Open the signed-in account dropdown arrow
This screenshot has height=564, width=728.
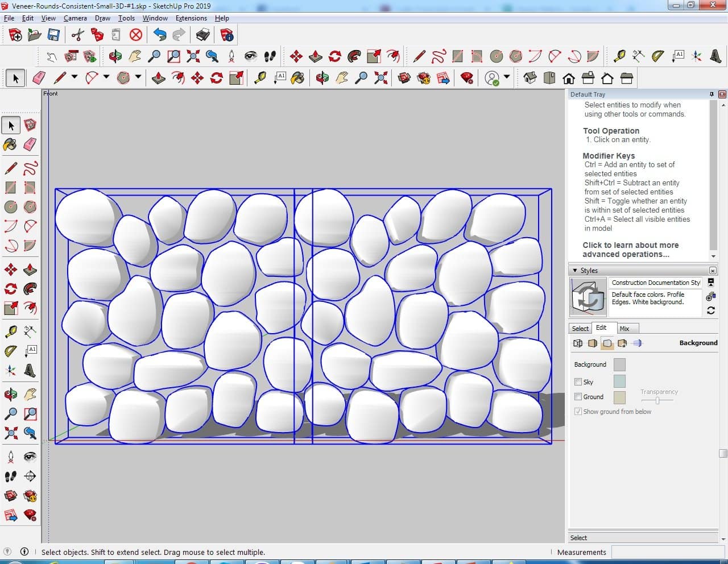(506, 78)
